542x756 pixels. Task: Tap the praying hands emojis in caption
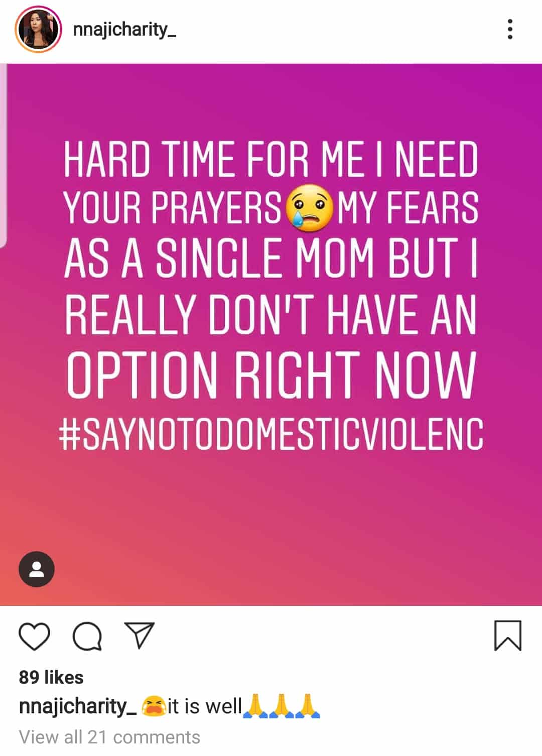[x=282, y=706]
